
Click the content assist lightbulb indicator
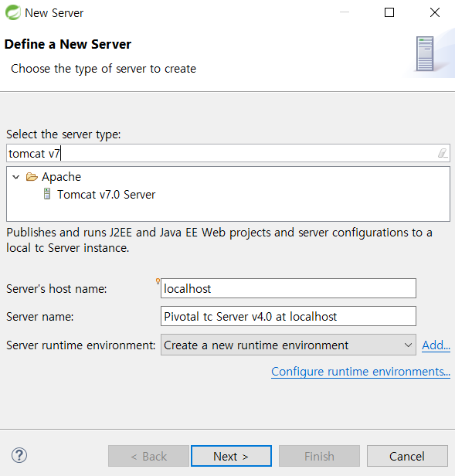[158, 281]
